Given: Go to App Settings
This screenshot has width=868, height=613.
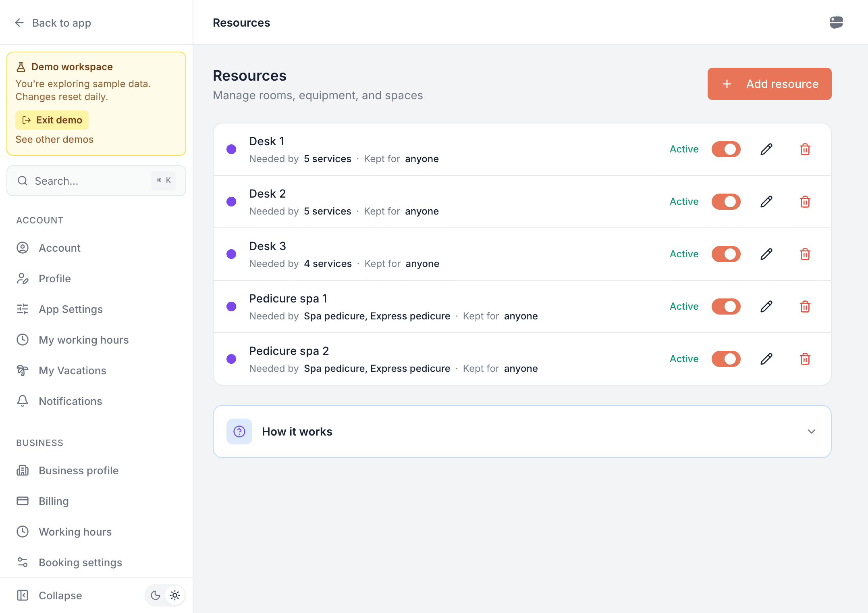Looking at the screenshot, I should tap(96, 309).
